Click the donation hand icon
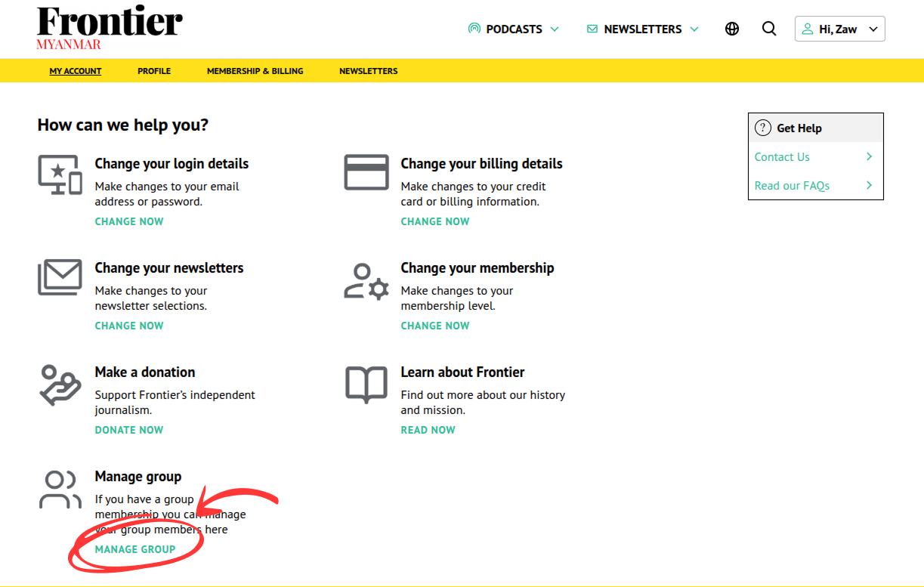This screenshot has width=924, height=587. coord(60,387)
